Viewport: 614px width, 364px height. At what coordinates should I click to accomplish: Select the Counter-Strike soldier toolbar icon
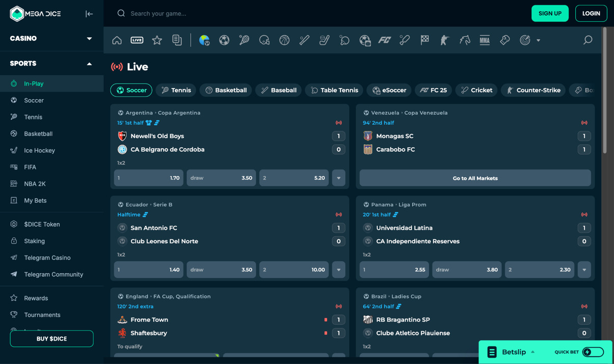(x=444, y=40)
